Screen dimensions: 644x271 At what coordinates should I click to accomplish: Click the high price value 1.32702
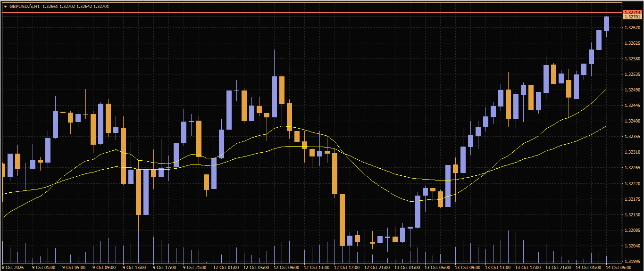pos(68,7)
